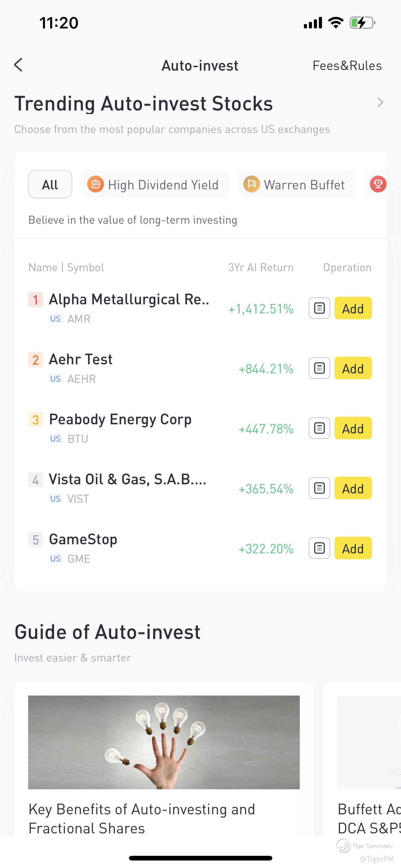Open the Fees&Rules link
401x868 pixels.
click(x=347, y=65)
